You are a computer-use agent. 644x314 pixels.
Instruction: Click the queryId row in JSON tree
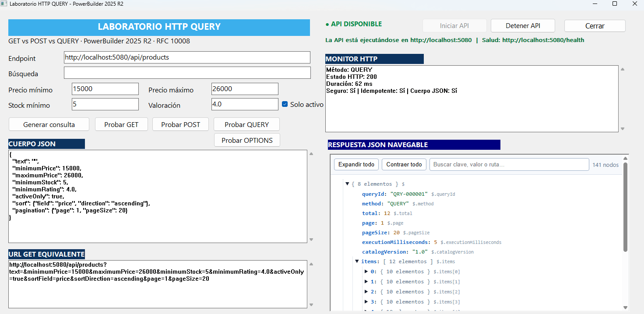click(408, 194)
